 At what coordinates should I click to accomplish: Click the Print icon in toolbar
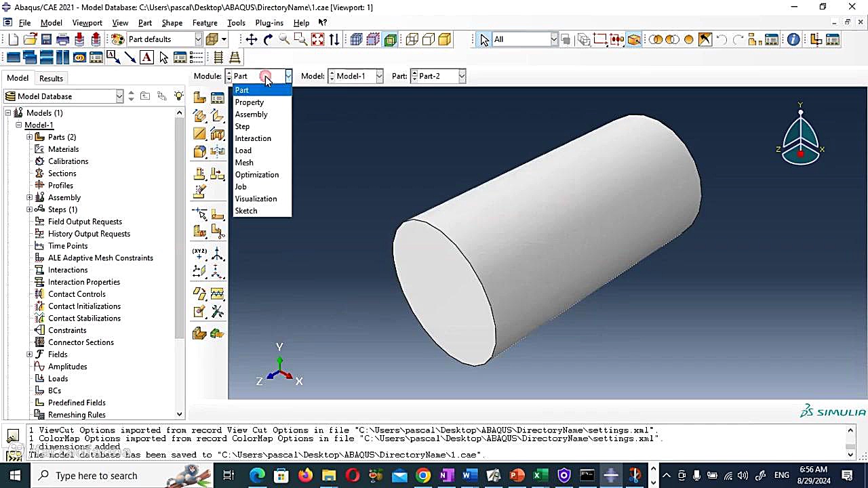(62, 40)
